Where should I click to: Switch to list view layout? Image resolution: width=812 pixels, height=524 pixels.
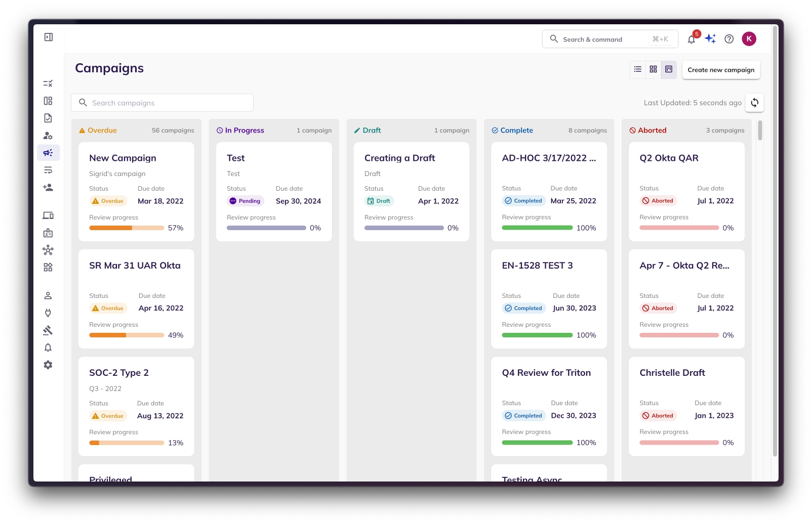[638, 69]
